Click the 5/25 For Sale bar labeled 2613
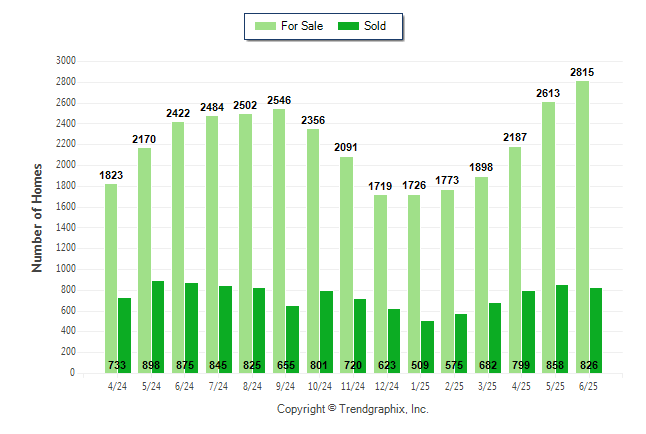Screen dimensions: 646x434 pyautogui.click(x=548, y=237)
